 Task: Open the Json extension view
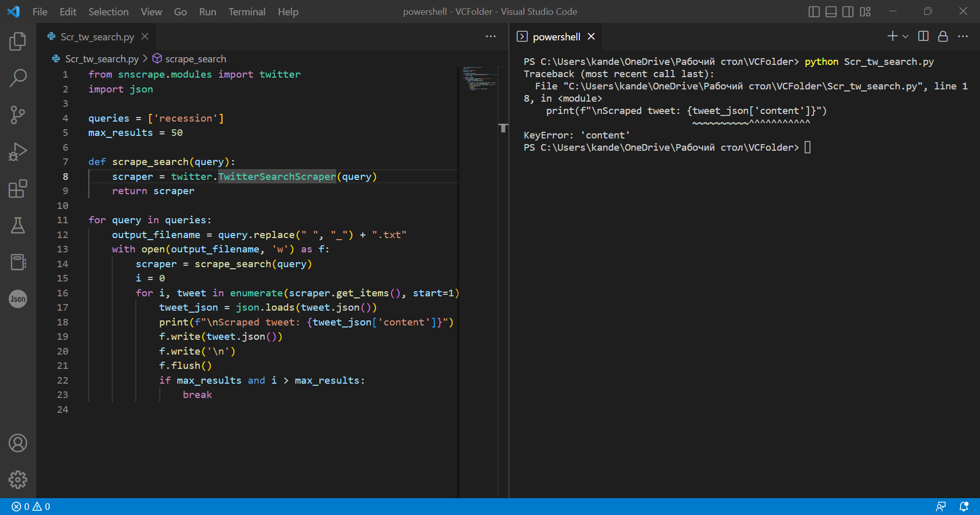18,299
